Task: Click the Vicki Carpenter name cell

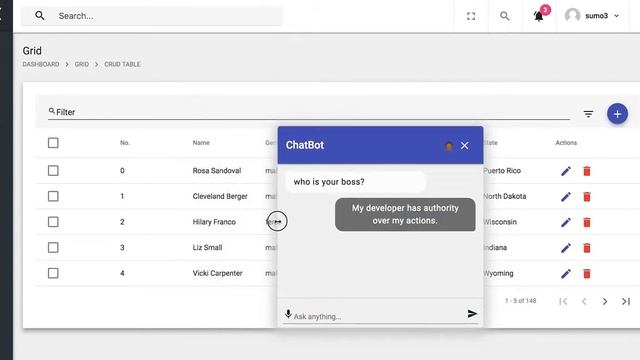Action: [218, 273]
